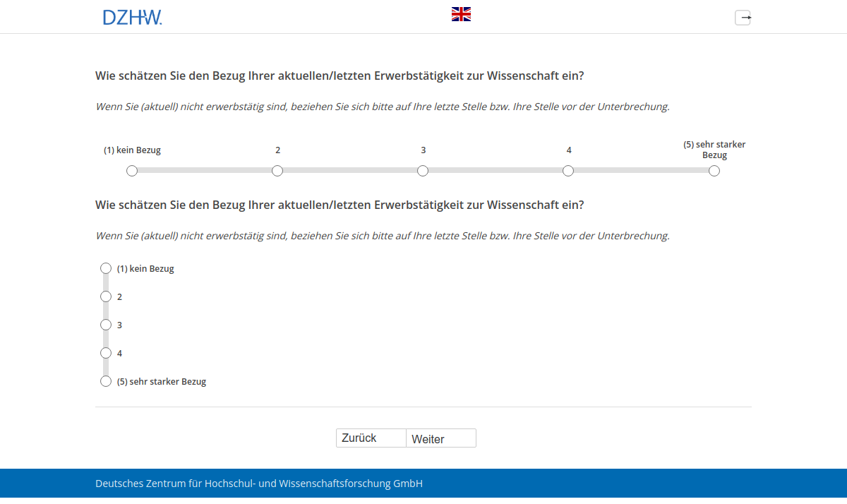Click slider point labeled '4'
The height and width of the screenshot is (504, 847).
coord(568,170)
